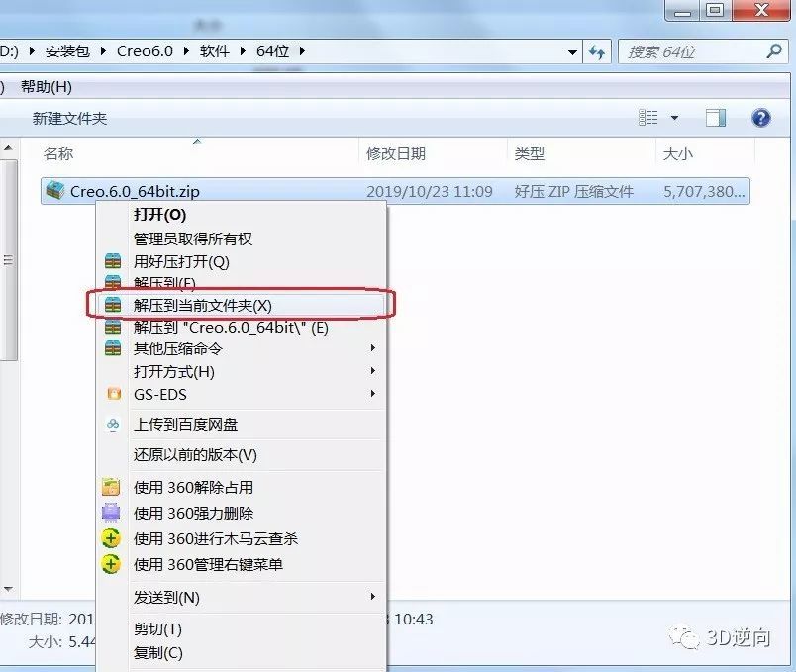Click the help question mark icon
This screenshot has width=796, height=672.
(x=761, y=118)
